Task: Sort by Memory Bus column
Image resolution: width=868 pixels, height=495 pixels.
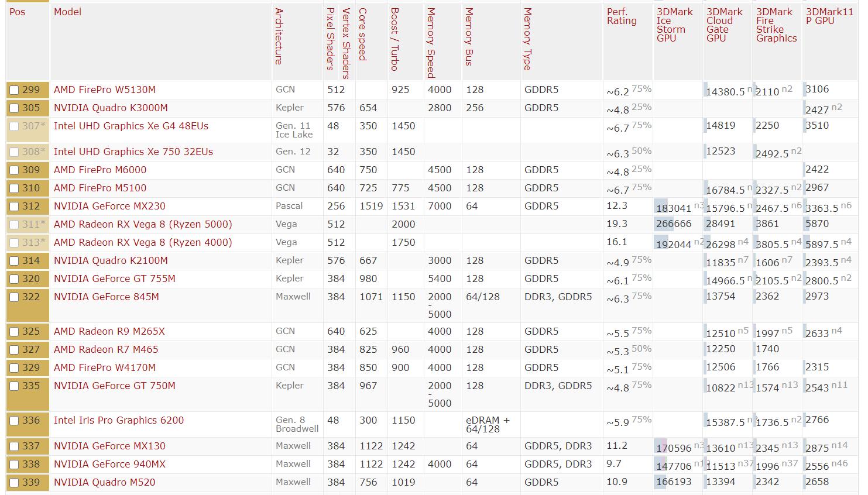Action: [x=469, y=36]
